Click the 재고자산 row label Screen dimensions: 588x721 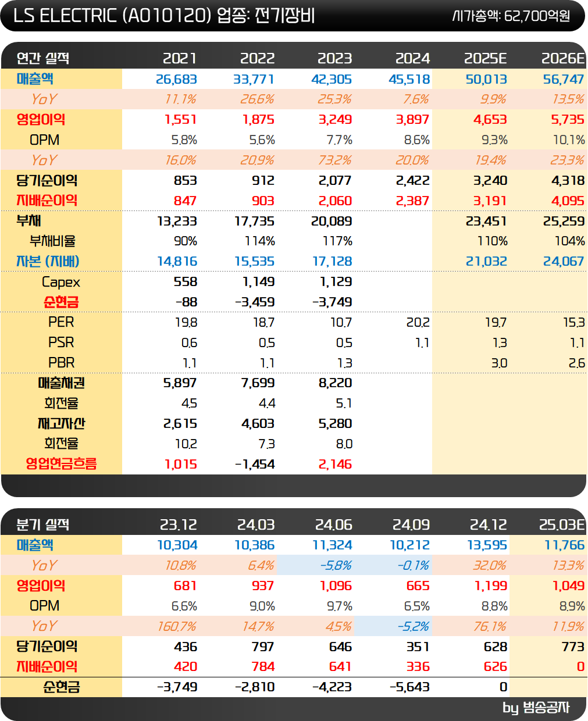coord(61,424)
